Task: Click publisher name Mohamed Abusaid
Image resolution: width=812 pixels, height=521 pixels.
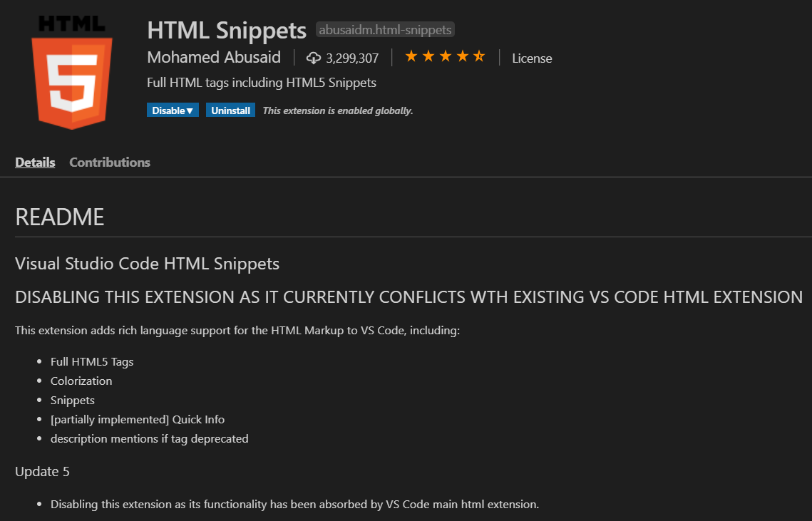Action: coord(214,58)
